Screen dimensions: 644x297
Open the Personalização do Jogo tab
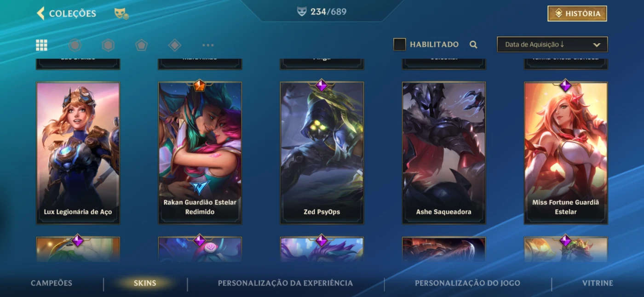(x=467, y=283)
